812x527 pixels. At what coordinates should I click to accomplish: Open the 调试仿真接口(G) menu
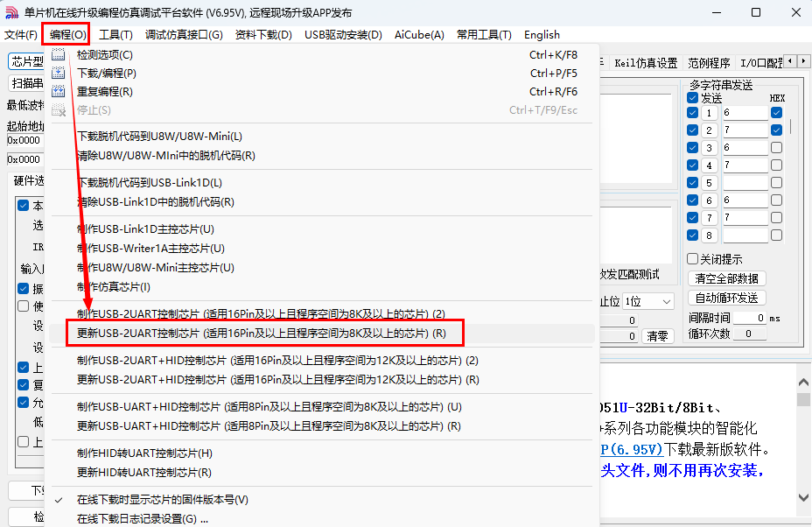click(x=184, y=35)
